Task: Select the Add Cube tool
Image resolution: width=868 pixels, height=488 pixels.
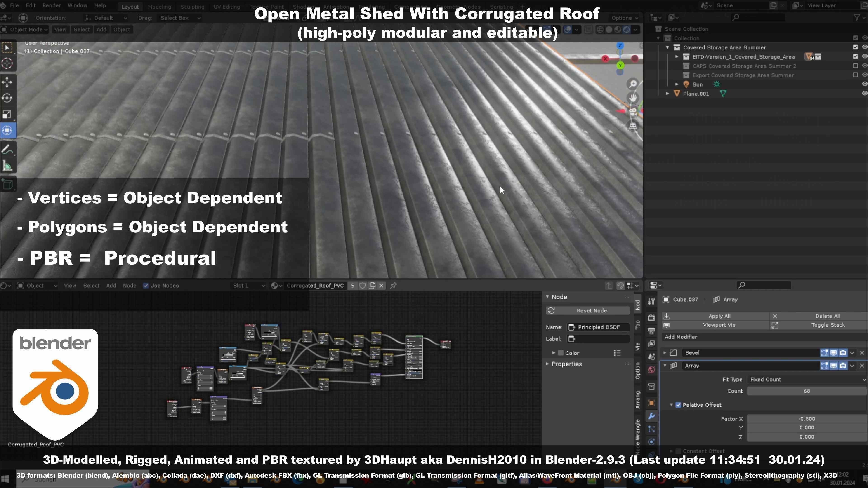Action: pos(7,184)
